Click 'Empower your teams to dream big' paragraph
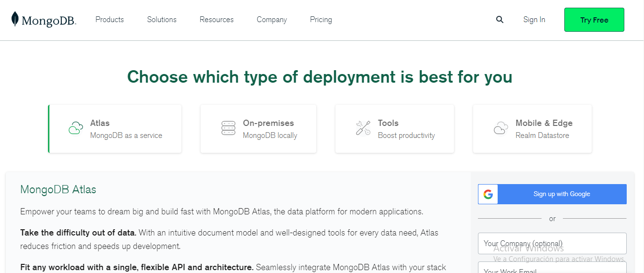Image resolution: width=644 pixels, height=273 pixels. tap(222, 211)
